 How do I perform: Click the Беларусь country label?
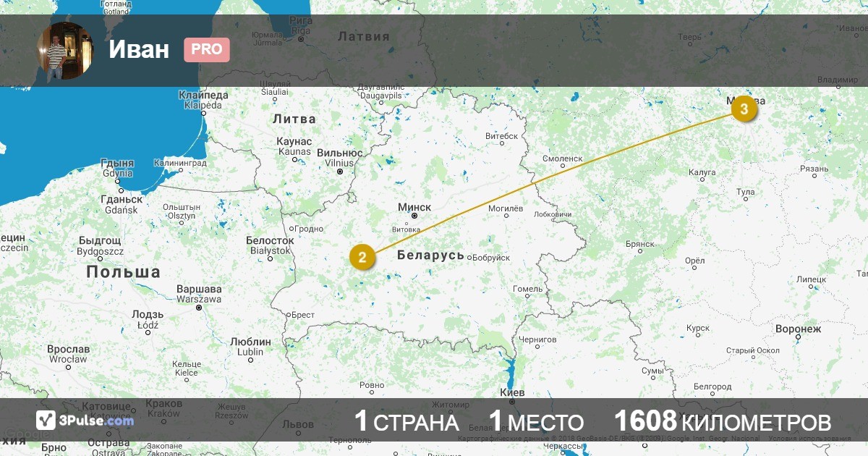pos(430,256)
